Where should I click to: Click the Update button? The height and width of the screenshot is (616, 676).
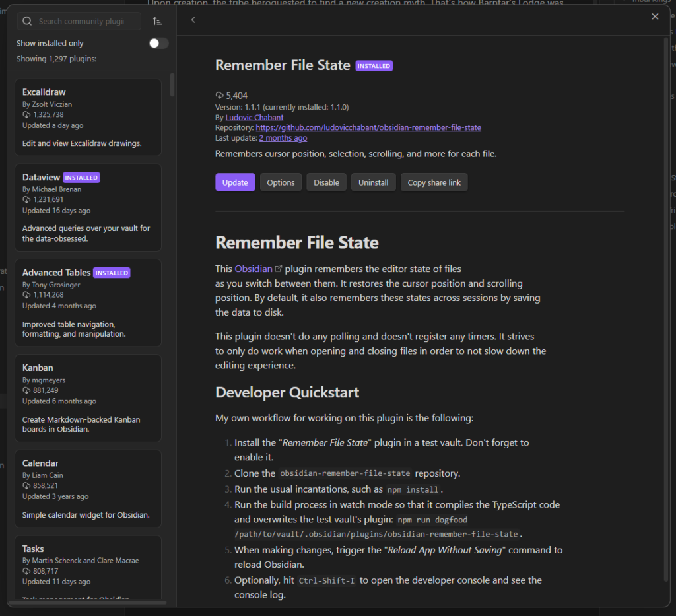point(235,182)
